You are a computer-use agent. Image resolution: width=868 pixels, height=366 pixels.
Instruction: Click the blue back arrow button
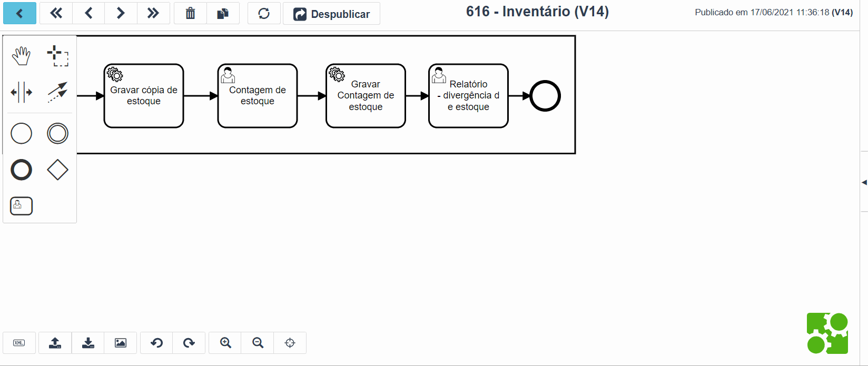click(x=19, y=13)
